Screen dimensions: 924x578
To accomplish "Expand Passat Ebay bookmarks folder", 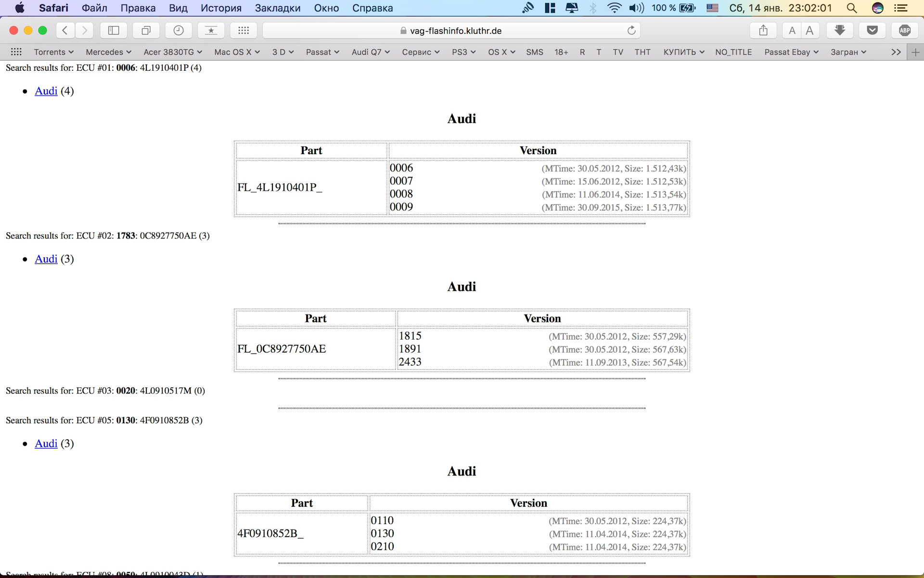I will pos(791,52).
